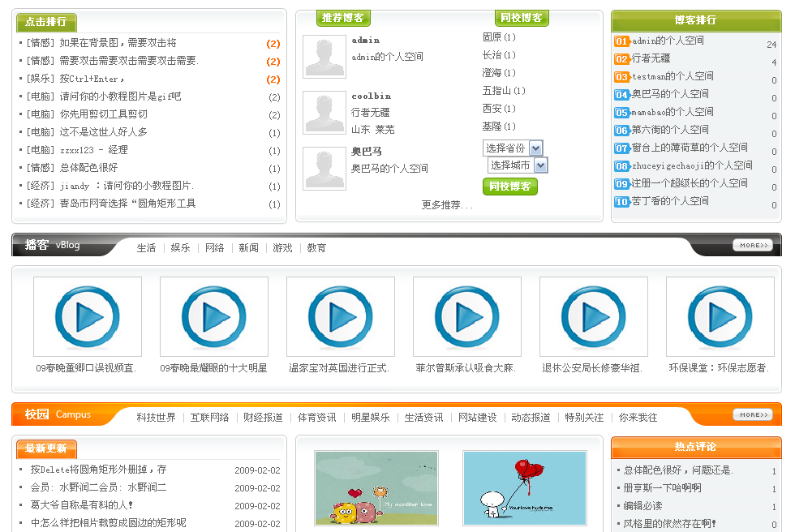Open the 选择省份 province dropdown
The height and width of the screenshot is (532, 795).
point(512,148)
